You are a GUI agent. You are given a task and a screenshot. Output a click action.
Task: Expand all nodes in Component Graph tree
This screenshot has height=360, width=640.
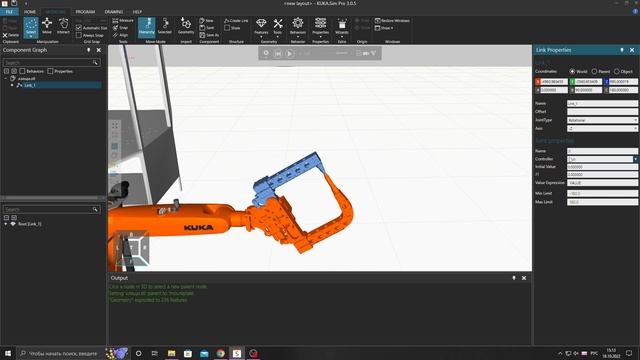click(x=6, y=71)
